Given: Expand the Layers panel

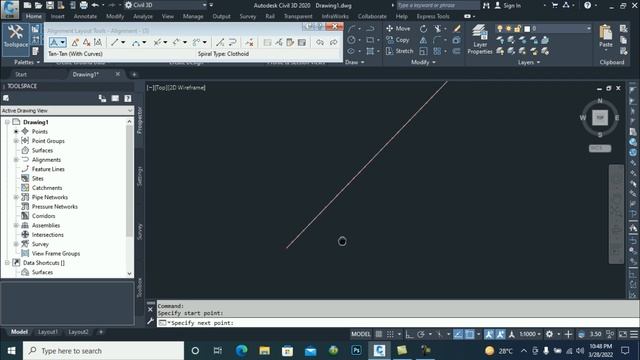Looking at the screenshot, I should [529, 62].
